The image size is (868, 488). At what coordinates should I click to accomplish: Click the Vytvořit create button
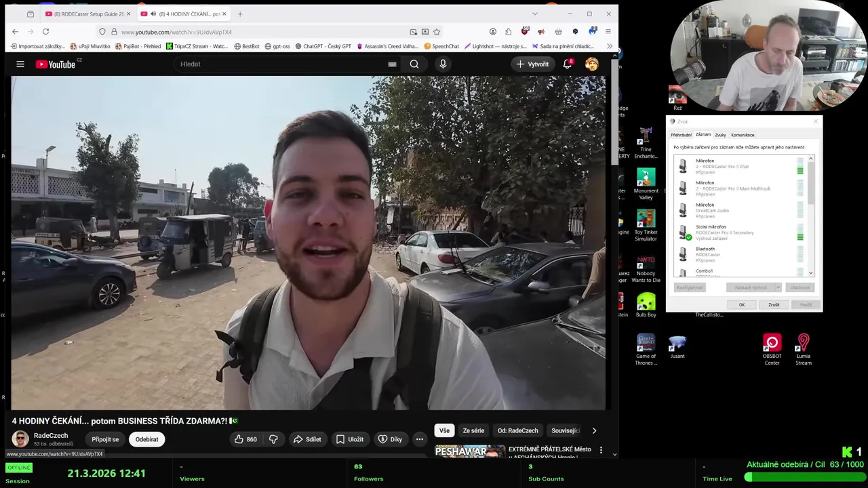pos(532,64)
